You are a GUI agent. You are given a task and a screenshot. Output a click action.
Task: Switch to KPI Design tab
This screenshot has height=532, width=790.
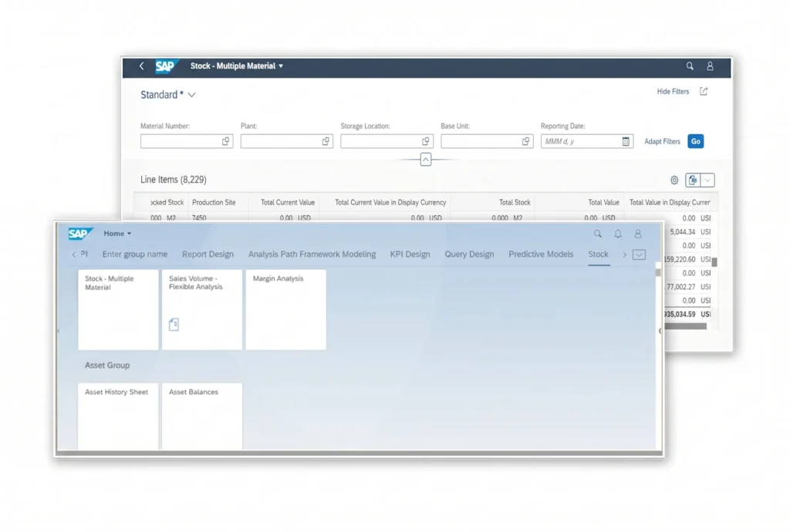(x=410, y=254)
